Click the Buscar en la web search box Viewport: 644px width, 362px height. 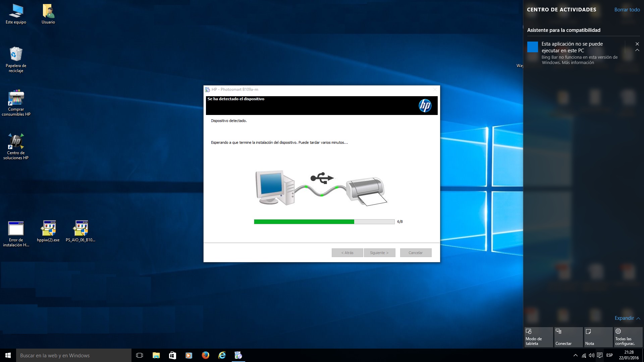point(74,355)
